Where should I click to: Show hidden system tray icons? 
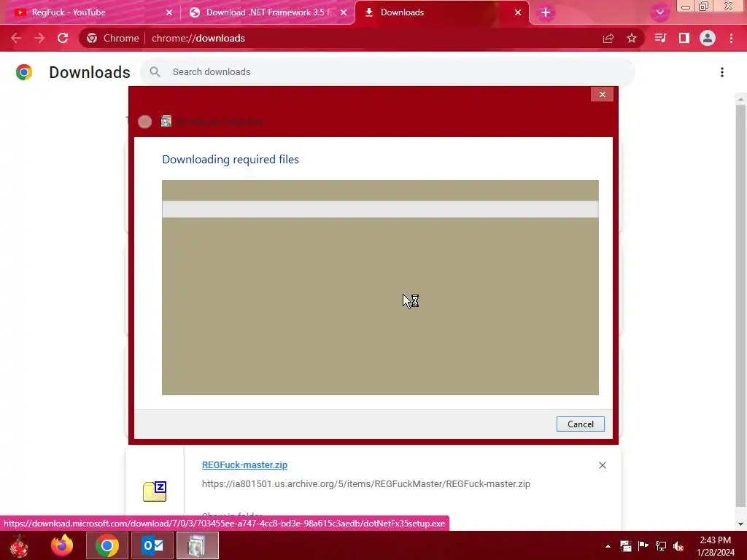[x=608, y=546]
